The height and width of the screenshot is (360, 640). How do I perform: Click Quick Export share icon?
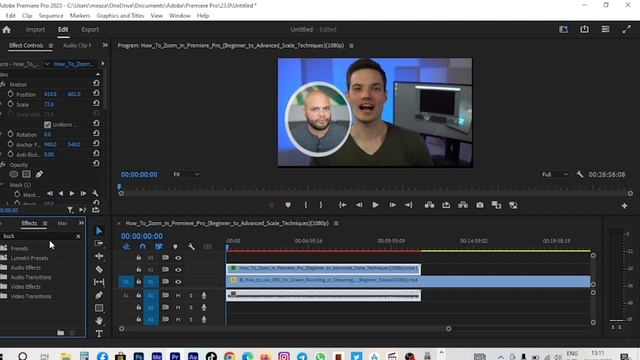point(584,29)
